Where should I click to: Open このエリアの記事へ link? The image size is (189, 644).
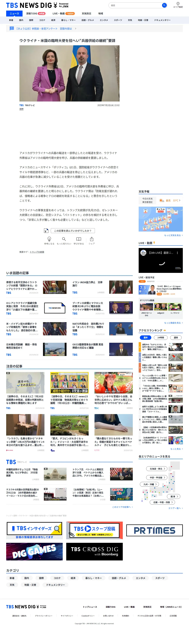point(122,507)
